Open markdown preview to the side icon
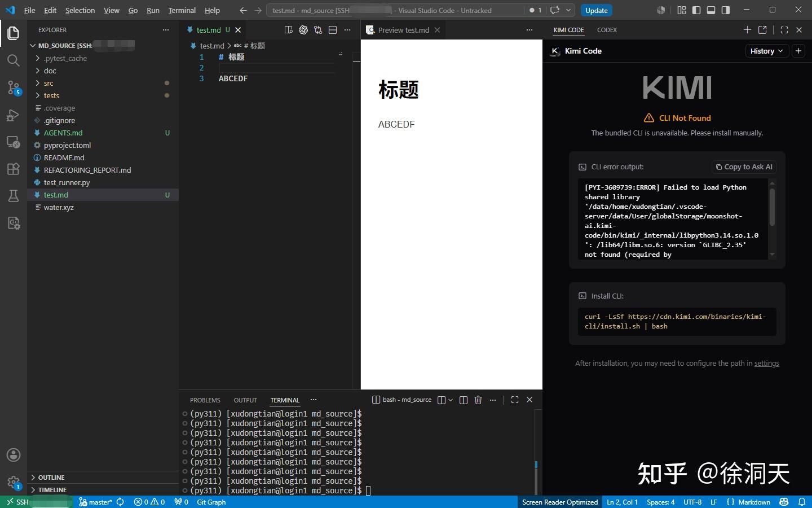The width and height of the screenshot is (812, 508). (x=289, y=30)
